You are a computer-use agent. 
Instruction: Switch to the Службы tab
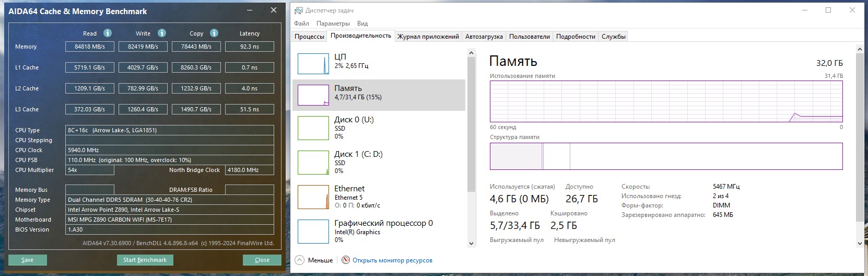click(614, 37)
